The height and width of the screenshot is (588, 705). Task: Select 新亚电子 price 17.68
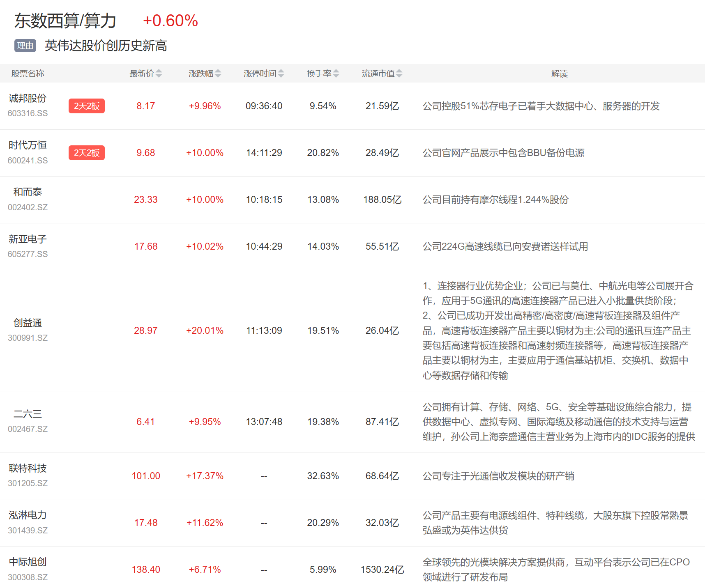pos(146,246)
